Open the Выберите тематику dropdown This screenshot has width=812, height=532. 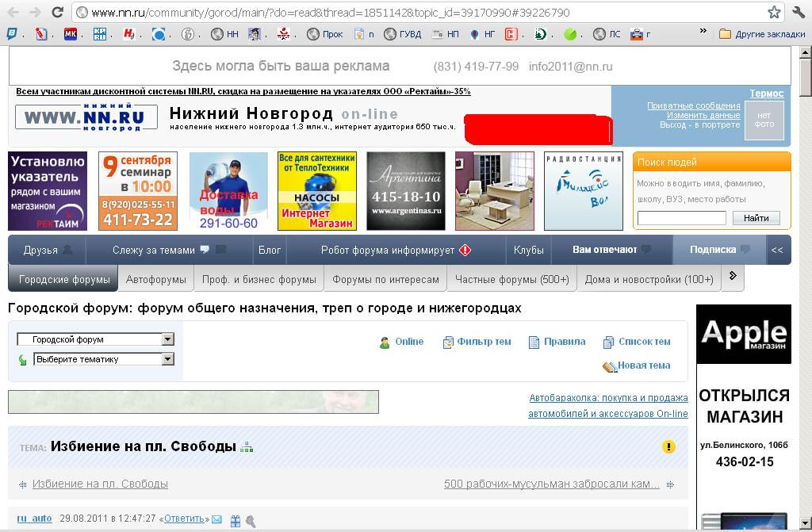(104, 359)
